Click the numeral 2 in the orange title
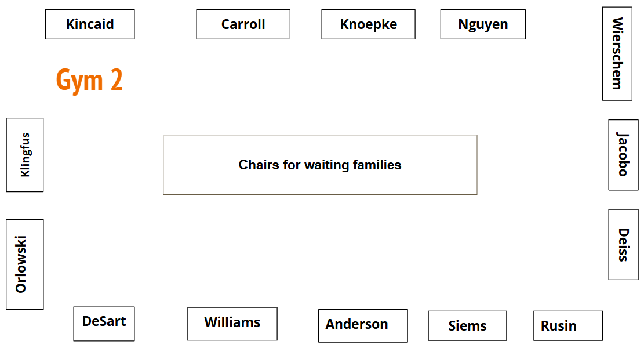 (116, 80)
